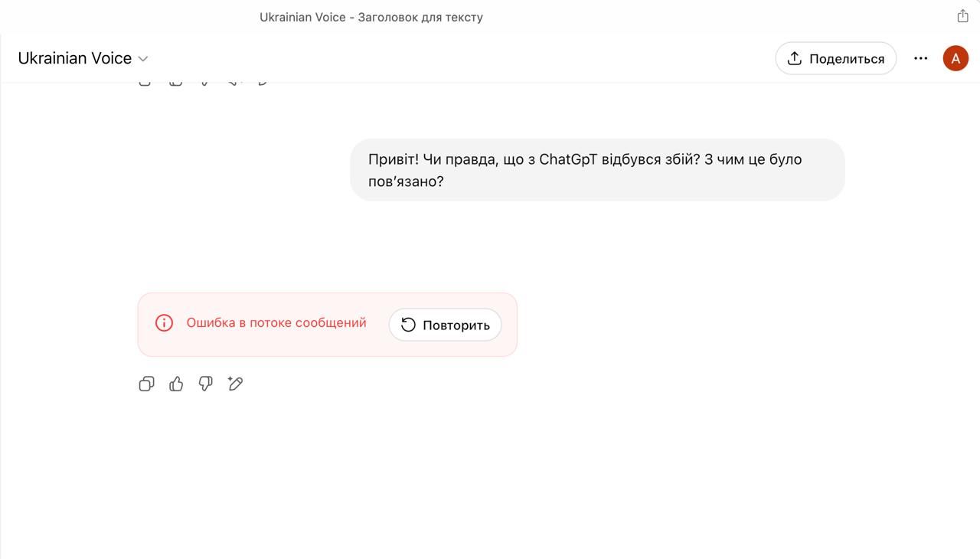Viewport: 980px width, 559px height.
Task: Copy the error message response
Action: click(x=146, y=384)
